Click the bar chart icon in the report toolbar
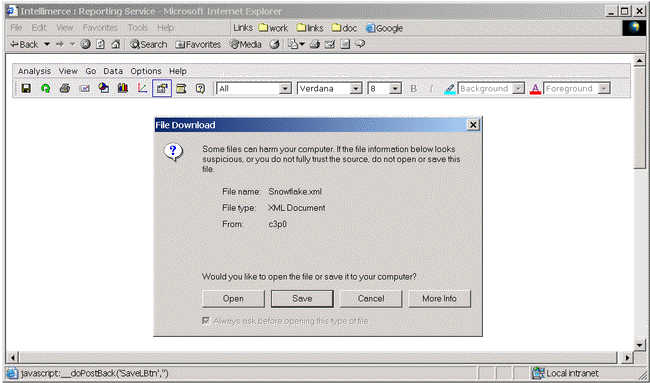650x383 pixels. [123, 88]
